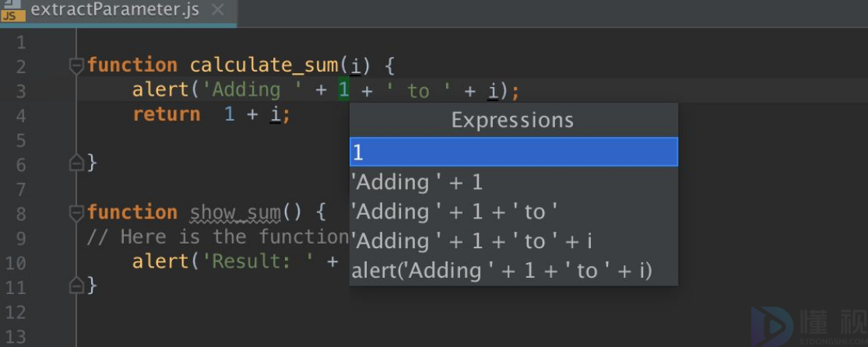Image resolution: width=868 pixels, height=347 pixels.
Task: Click the return keyword on line 4
Action: coord(166,114)
